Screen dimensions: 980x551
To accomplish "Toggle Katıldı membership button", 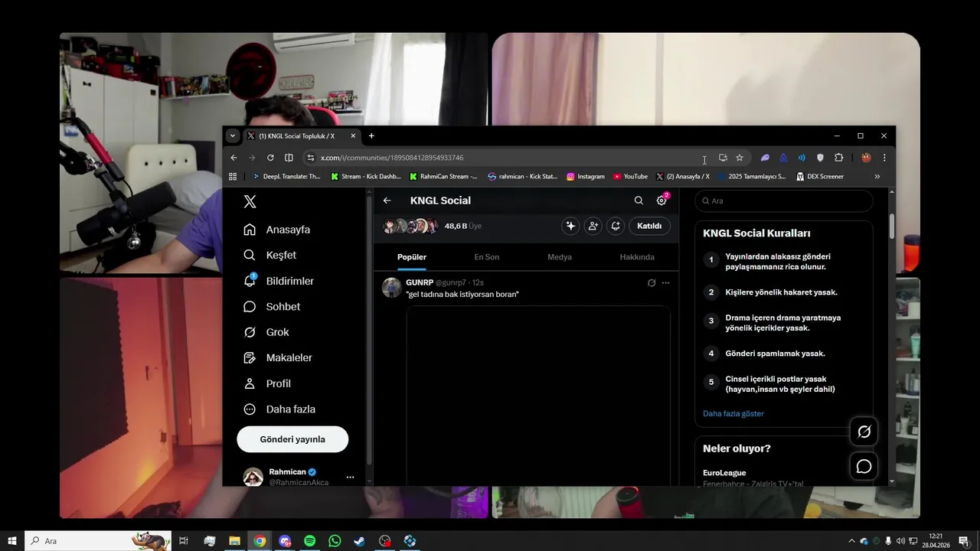I will click(649, 226).
